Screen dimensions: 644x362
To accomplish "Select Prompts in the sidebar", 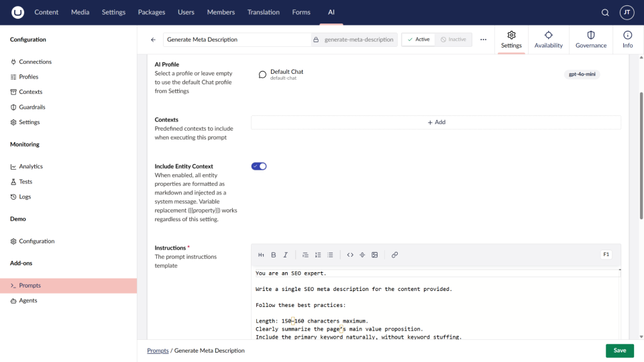I will (x=68, y=286).
